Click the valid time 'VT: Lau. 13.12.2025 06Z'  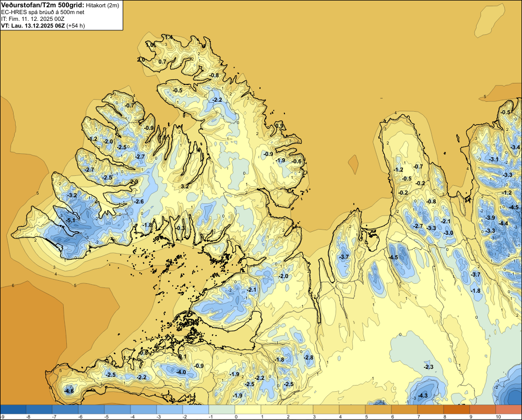pos(33,26)
